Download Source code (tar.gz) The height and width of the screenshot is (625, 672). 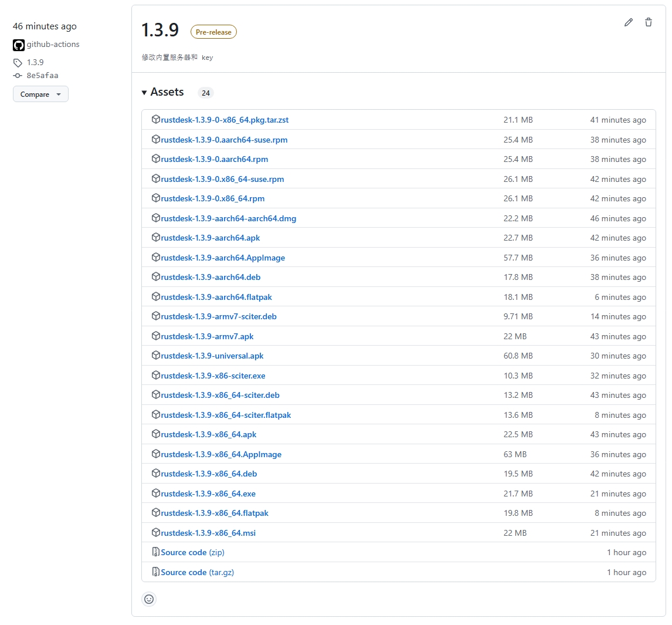(x=197, y=572)
